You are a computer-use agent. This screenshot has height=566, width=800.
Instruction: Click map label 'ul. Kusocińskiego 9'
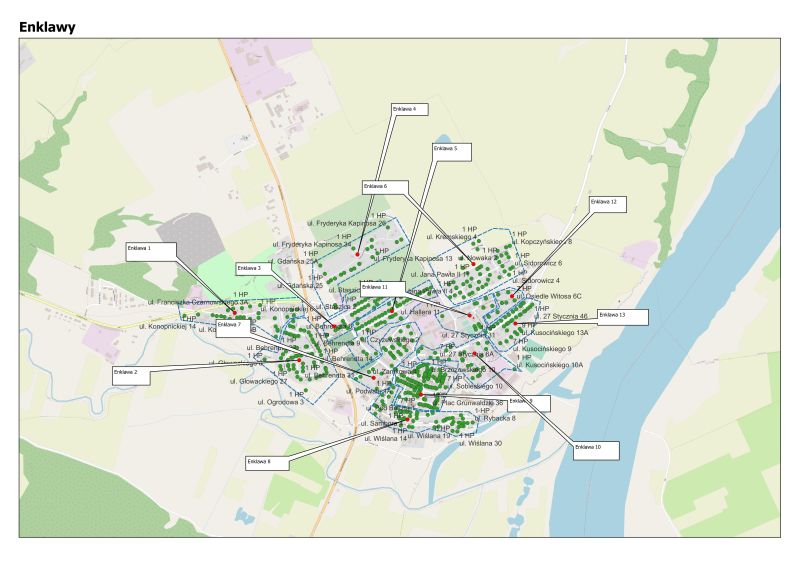coord(542,349)
